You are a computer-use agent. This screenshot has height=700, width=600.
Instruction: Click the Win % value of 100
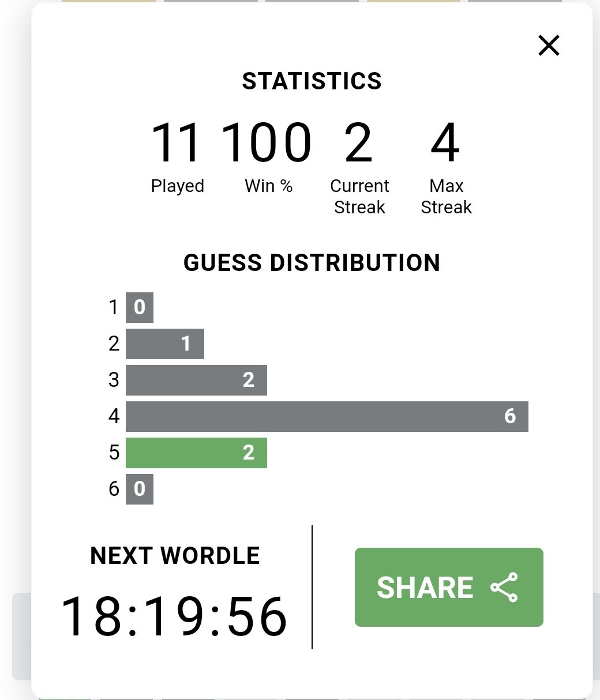267,142
